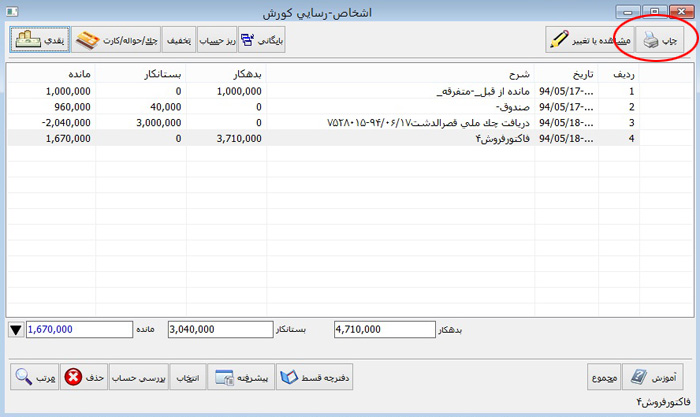This screenshot has width=700, height=417.
Task: Choose the cash (نقدی) payment button
Action: (x=40, y=40)
